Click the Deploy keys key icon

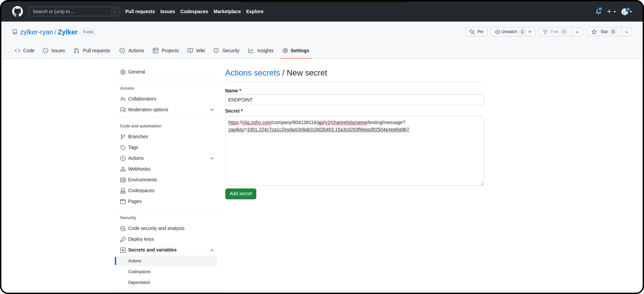[123, 239]
